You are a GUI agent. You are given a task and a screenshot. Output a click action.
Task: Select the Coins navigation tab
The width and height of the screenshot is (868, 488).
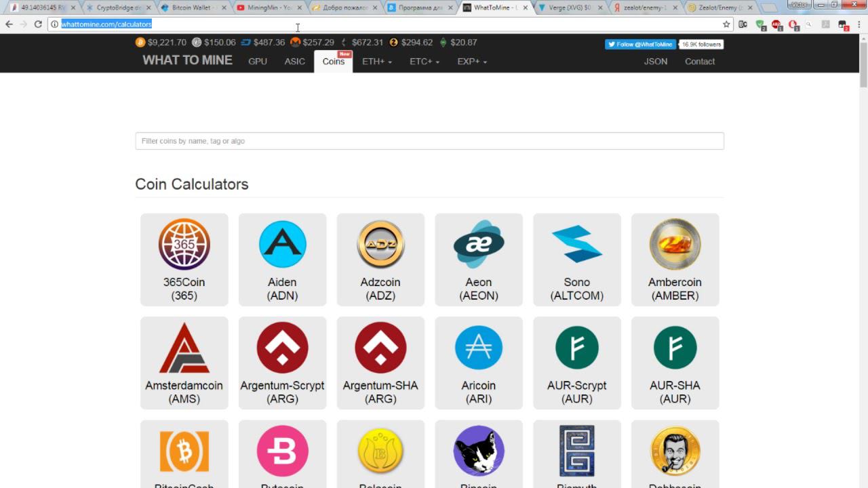[333, 62]
